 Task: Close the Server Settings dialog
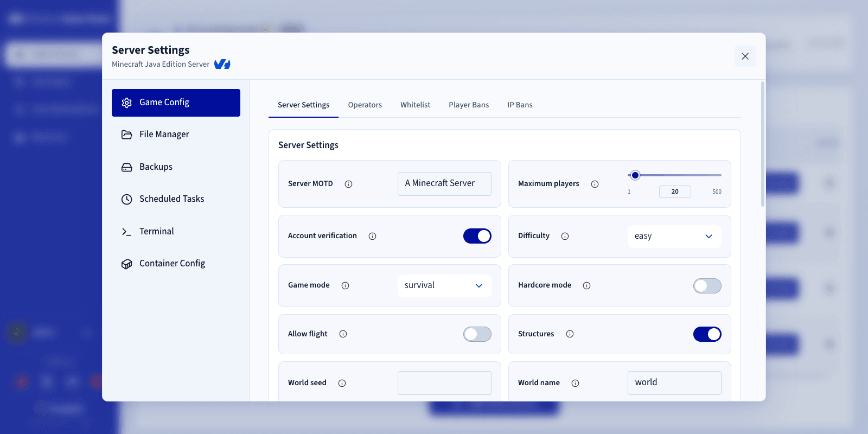coord(745,56)
